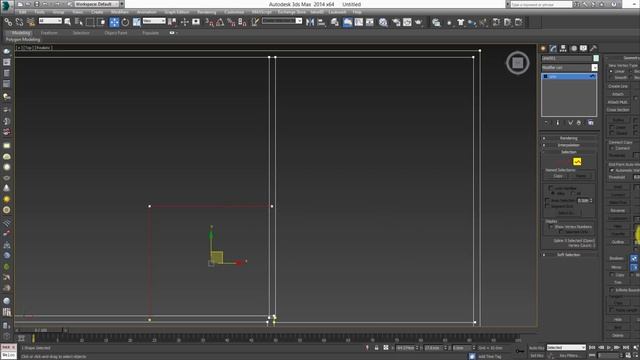This screenshot has height=360, width=640.
Task: Switch to the Motion command panel tab
Action: click(x=574, y=48)
